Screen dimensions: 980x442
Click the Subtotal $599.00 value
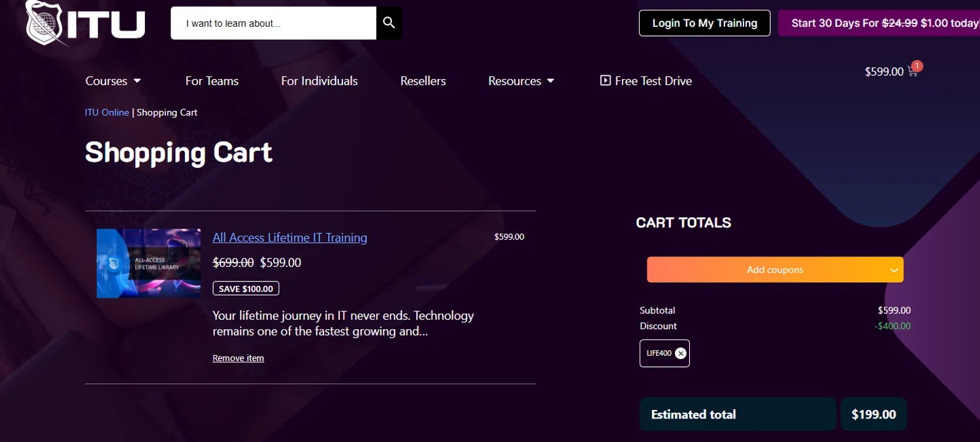click(x=894, y=310)
